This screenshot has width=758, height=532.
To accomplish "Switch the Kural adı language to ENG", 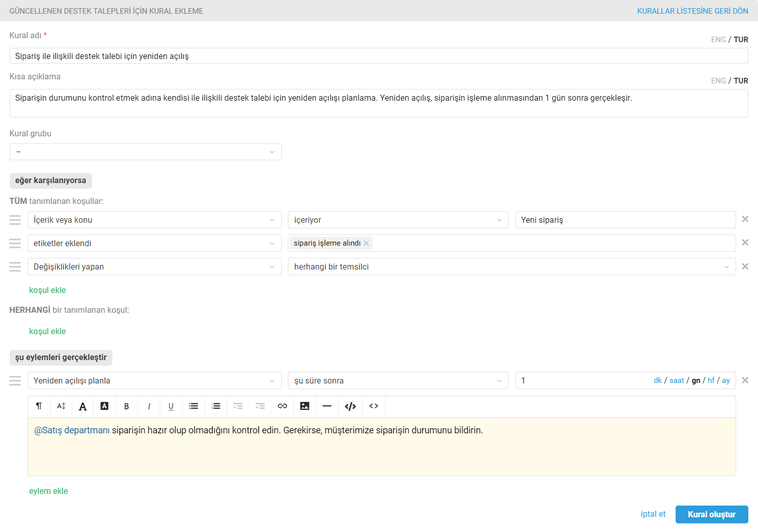I will (718, 40).
